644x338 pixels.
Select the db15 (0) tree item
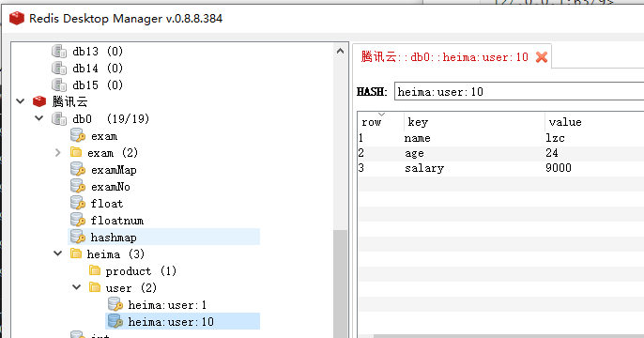click(98, 85)
